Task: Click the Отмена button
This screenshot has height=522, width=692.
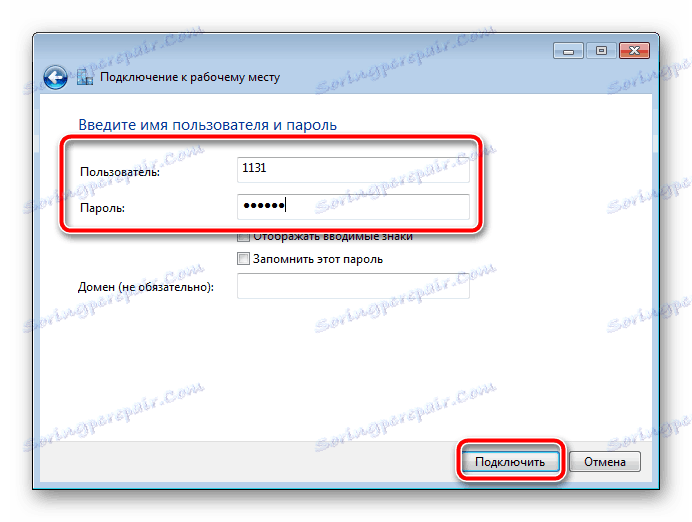Action: tap(605, 462)
